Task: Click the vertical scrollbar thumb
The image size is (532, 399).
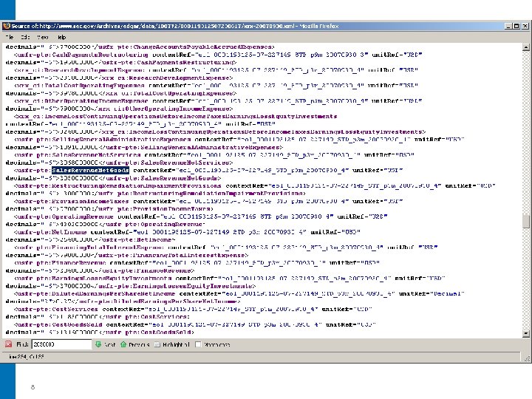Action: 525,221
